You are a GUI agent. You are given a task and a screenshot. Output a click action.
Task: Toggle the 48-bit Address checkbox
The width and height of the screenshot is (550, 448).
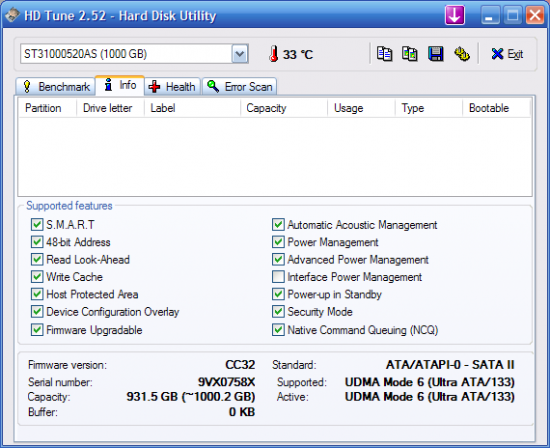click(37, 242)
